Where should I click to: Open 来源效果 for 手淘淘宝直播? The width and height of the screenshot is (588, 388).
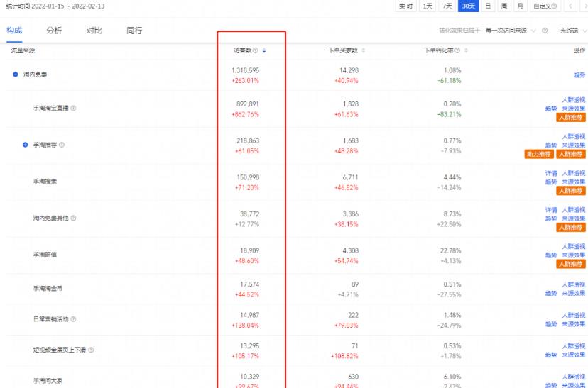point(573,109)
